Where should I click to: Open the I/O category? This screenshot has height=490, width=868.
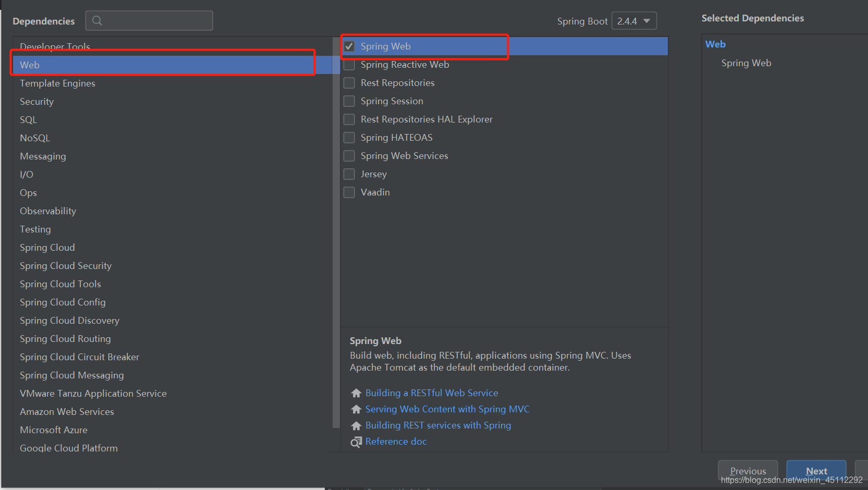point(173,175)
